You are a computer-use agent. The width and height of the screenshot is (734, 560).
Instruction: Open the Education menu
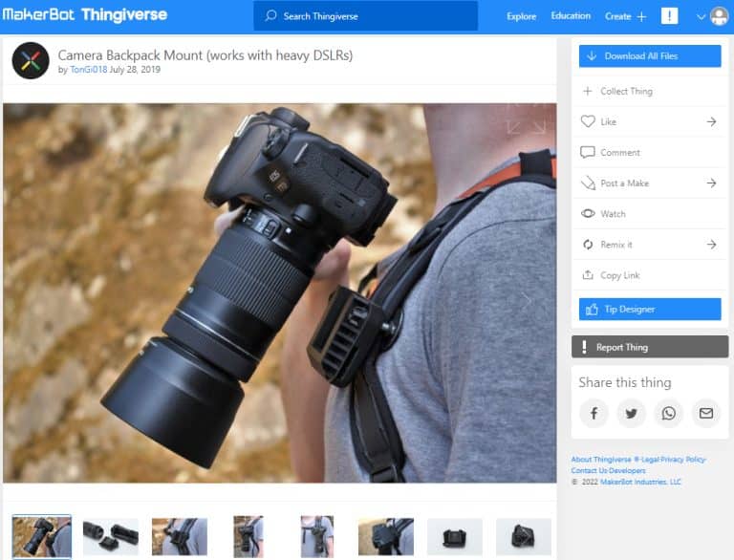571,16
